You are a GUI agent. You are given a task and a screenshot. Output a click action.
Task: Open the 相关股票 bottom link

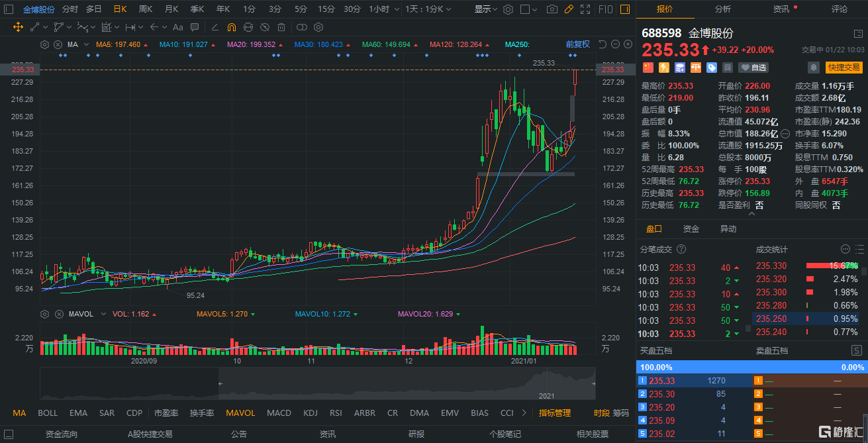pyautogui.click(x=593, y=434)
